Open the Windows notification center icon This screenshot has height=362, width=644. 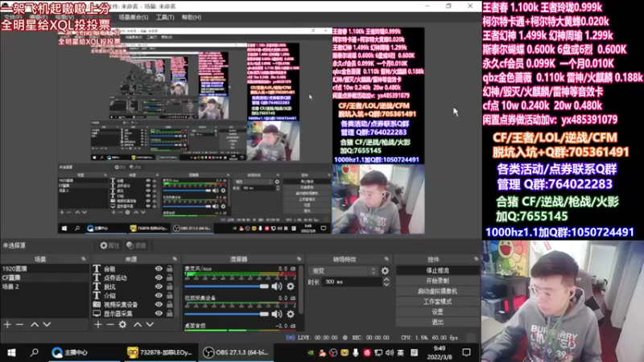coord(466,352)
